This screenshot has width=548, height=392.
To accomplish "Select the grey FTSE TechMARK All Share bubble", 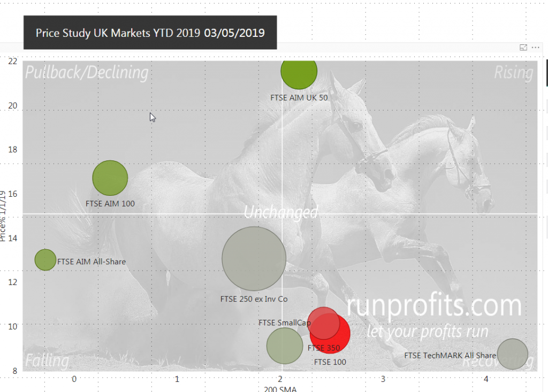I will pyautogui.click(x=513, y=354).
